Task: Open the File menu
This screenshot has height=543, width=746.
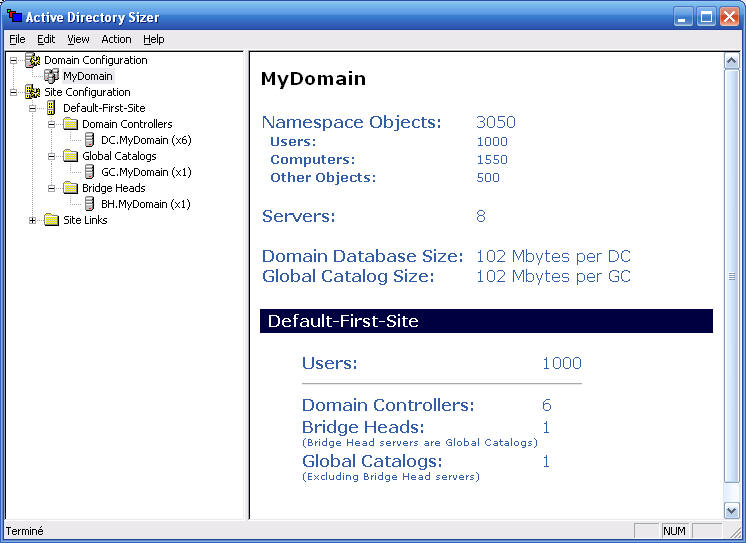Action: pyautogui.click(x=17, y=39)
